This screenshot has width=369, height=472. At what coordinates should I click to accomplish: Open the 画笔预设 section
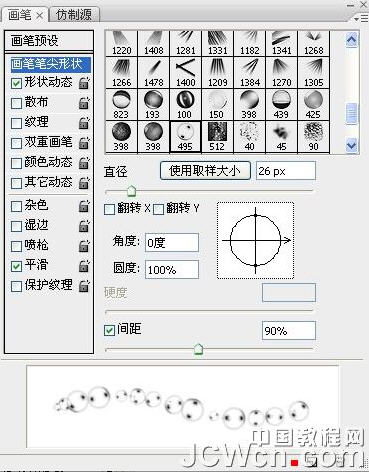[49, 41]
